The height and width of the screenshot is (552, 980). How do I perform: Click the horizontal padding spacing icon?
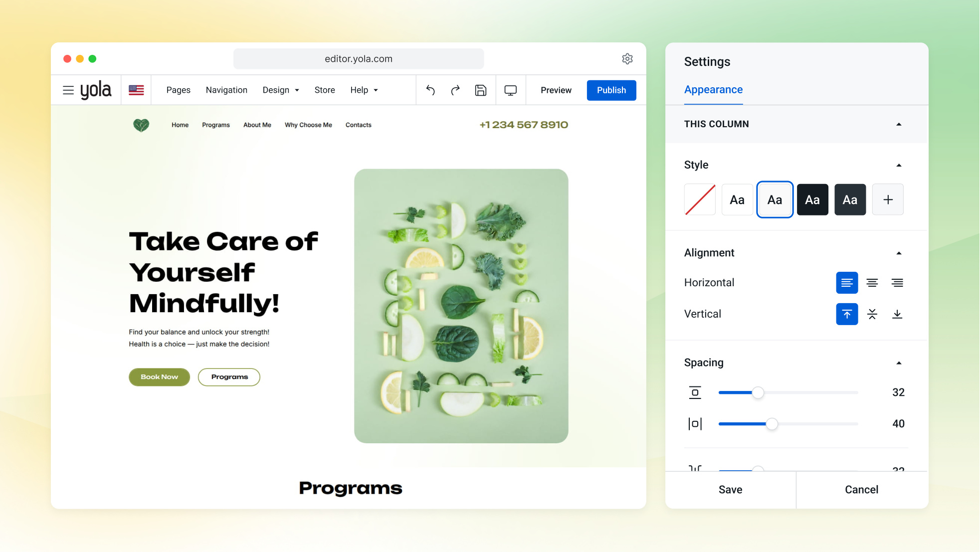pos(695,424)
